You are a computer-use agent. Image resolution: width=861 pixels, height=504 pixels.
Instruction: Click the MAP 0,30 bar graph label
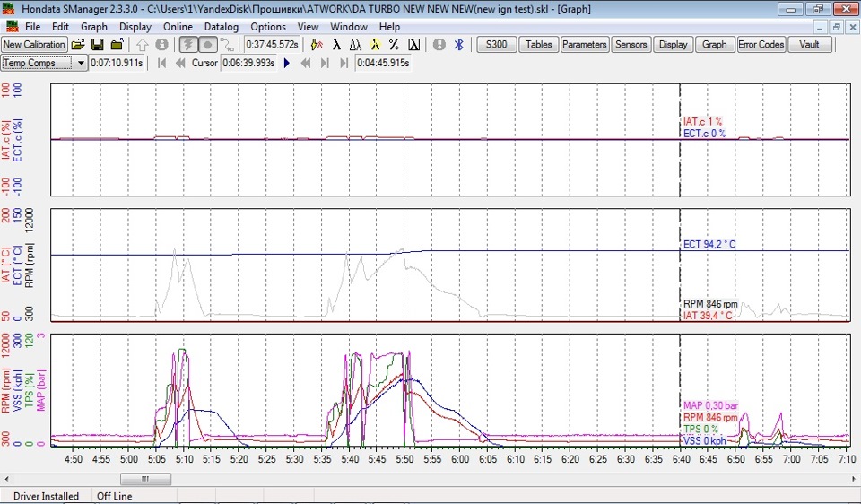710,405
